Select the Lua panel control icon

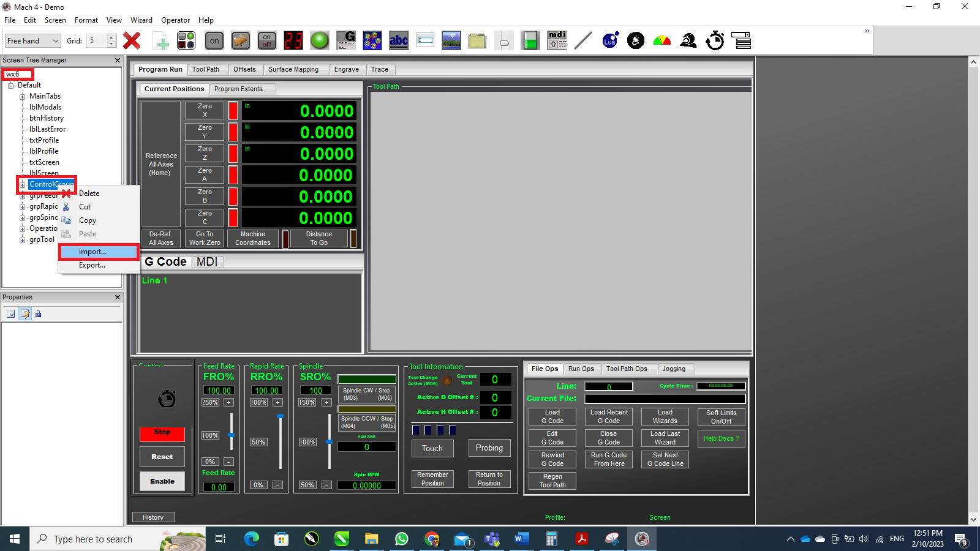(610, 40)
